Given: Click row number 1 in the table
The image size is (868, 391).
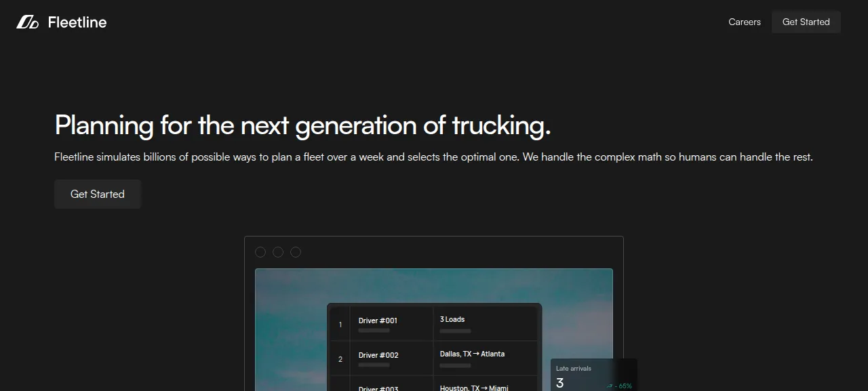Looking at the screenshot, I should 340,325.
